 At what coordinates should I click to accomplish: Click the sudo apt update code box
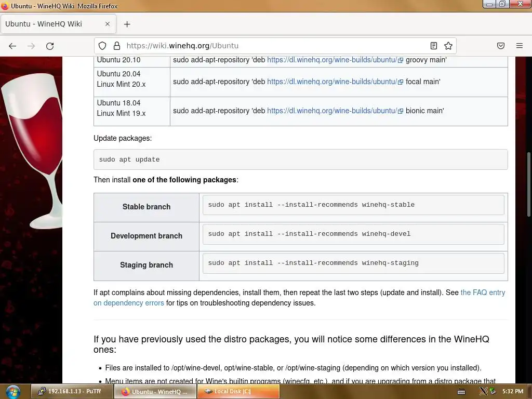[301, 159]
